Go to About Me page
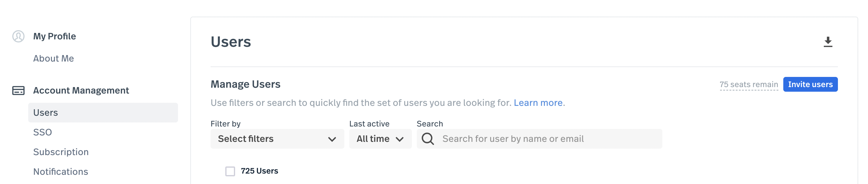This screenshot has width=868, height=184. point(53,58)
